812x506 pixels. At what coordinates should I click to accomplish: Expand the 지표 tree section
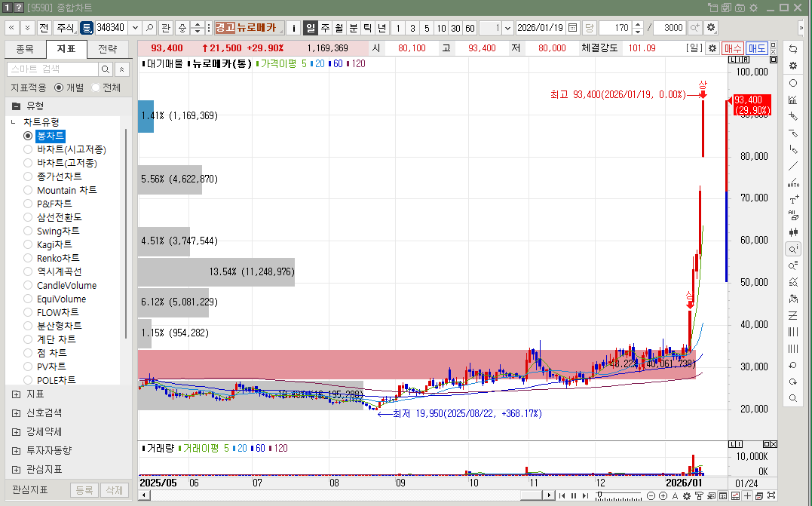click(x=16, y=394)
